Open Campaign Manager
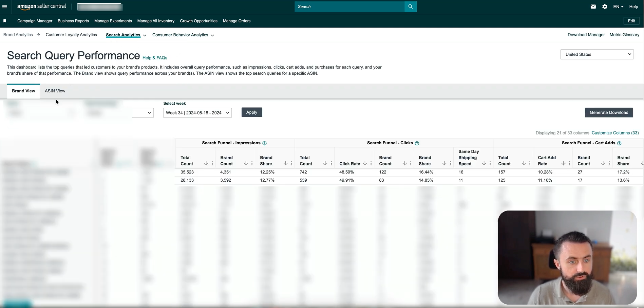This screenshot has height=308, width=644. coord(35,21)
